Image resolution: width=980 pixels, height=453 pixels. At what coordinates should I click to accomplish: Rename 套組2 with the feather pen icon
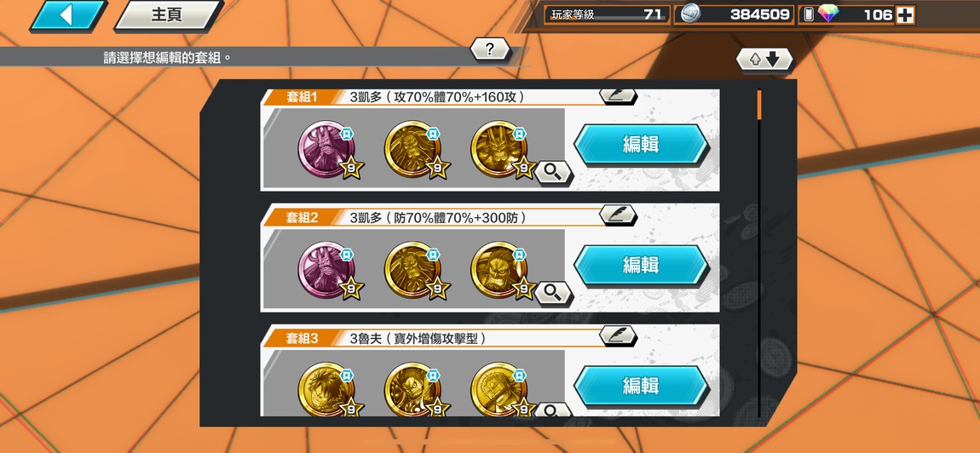coord(618,215)
